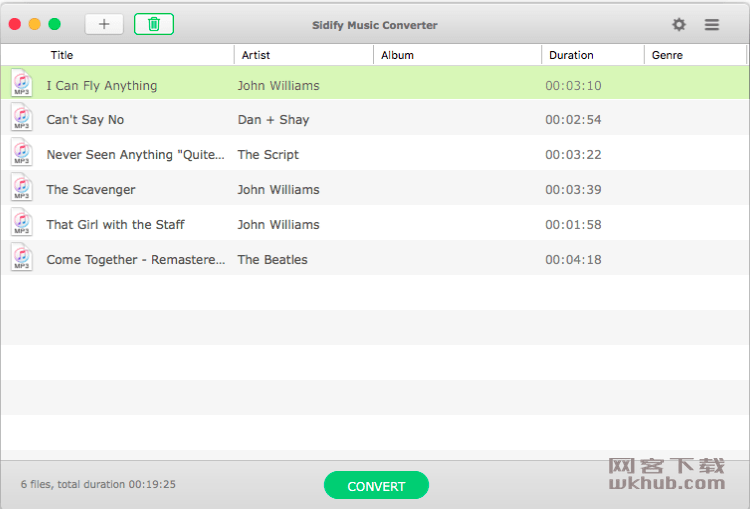The image size is (750, 509).
Task: Select MP3 icon for The Scavenger
Action: click(22, 187)
